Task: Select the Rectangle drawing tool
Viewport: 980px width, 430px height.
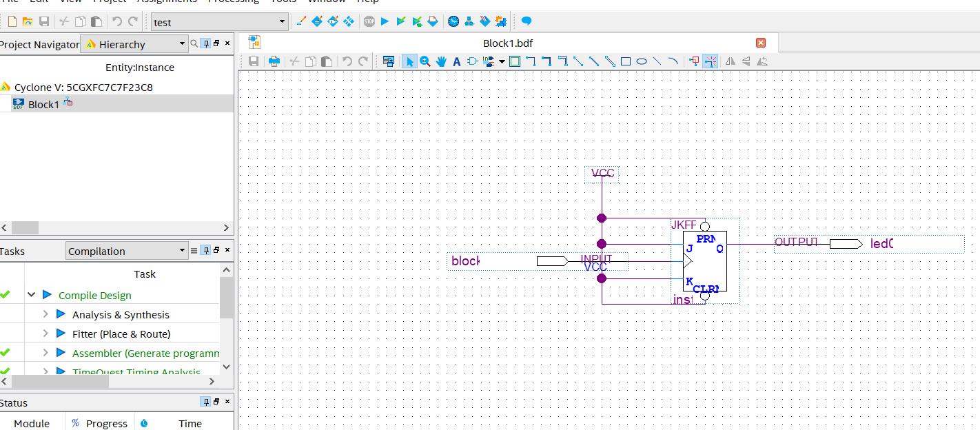Action: [x=626, y=61]
